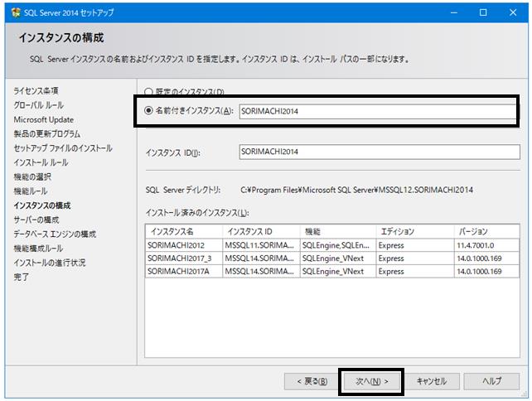Select the named instance radio button
Image resolution: width=532 pixels, height=401 pixels.
[x=148, y=110]
